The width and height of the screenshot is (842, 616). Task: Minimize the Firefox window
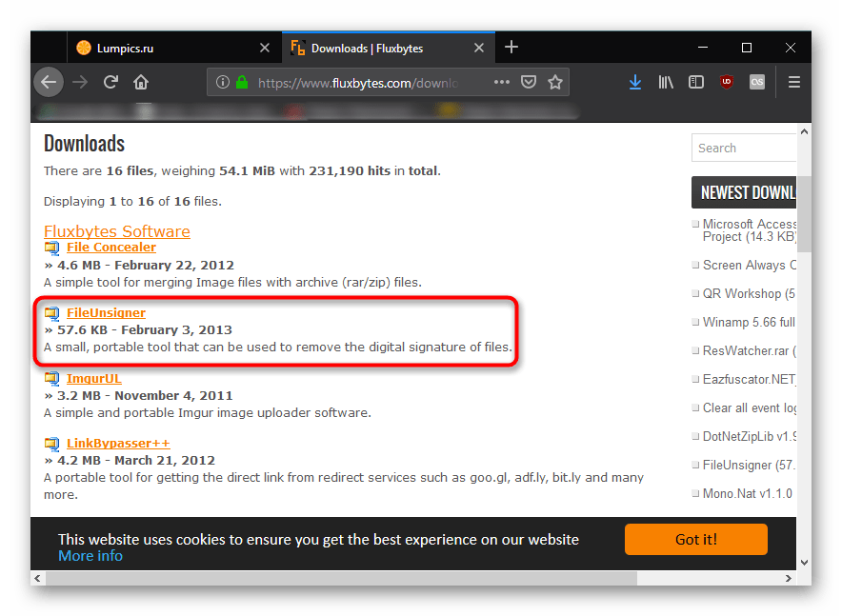(702, 48)
